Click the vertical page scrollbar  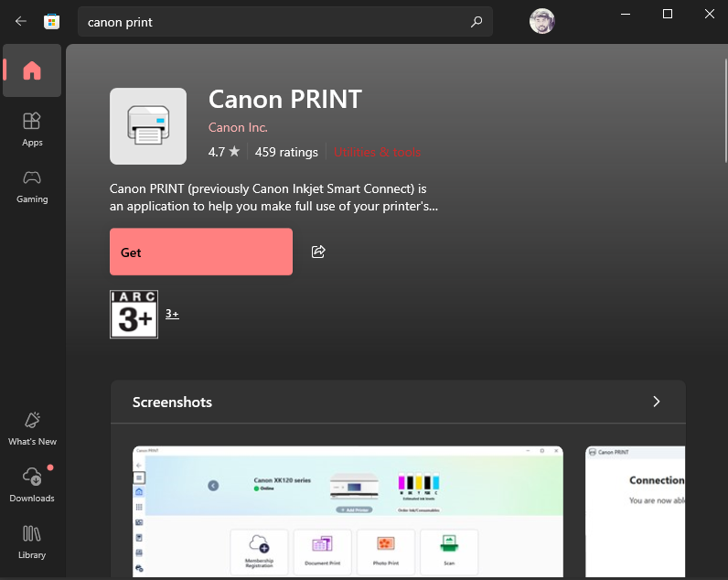click(x=725, y=111)
